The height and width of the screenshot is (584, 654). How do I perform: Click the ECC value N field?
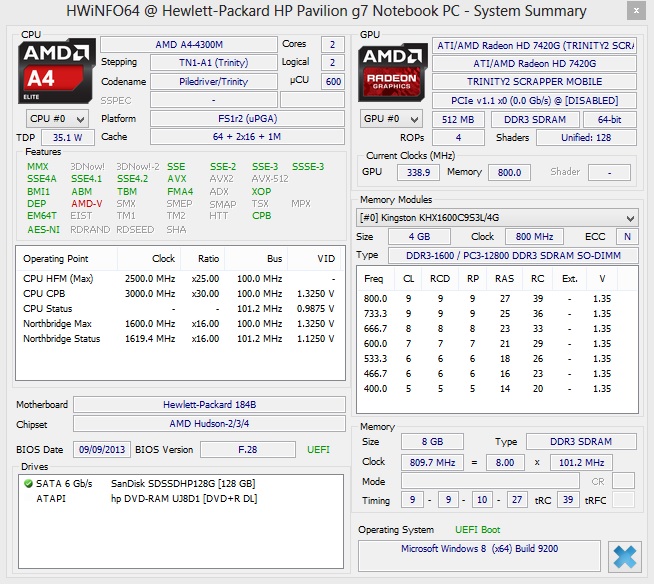coord(627,237)
